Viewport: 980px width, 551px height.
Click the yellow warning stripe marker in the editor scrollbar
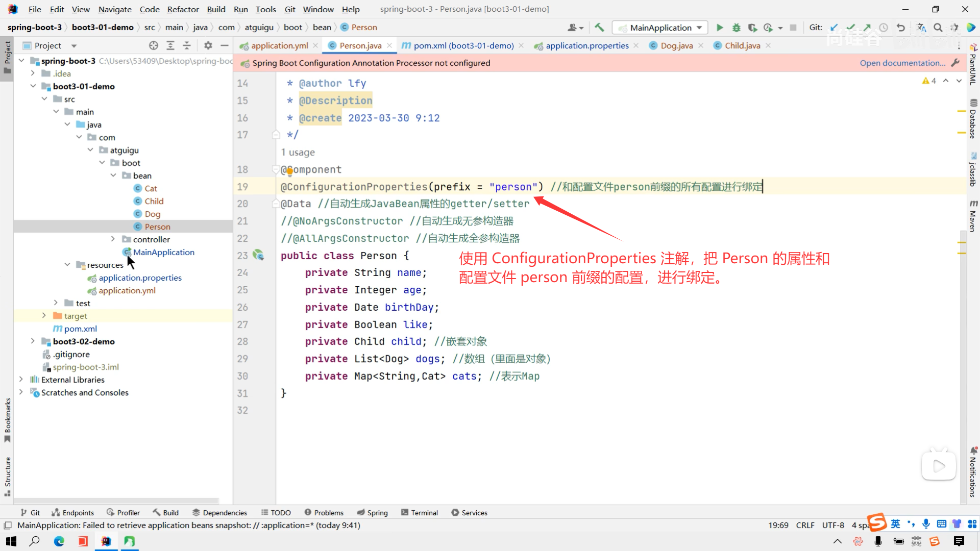coord(962,111)
